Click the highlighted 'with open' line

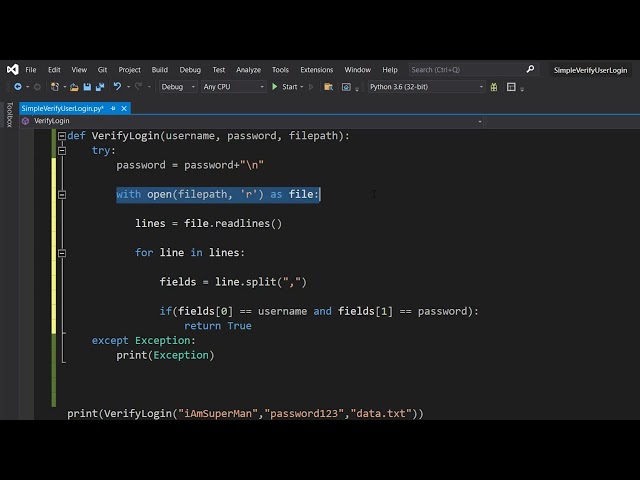218,194
